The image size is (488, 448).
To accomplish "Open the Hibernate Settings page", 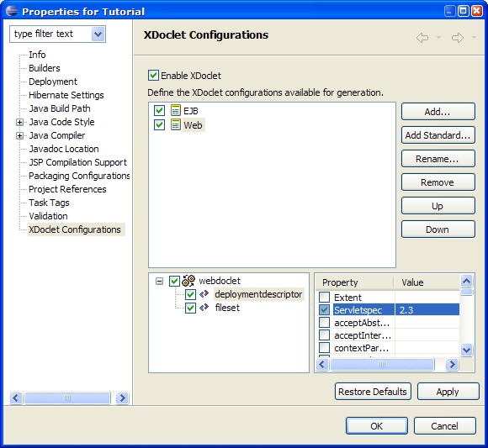I will pos(66,95).
